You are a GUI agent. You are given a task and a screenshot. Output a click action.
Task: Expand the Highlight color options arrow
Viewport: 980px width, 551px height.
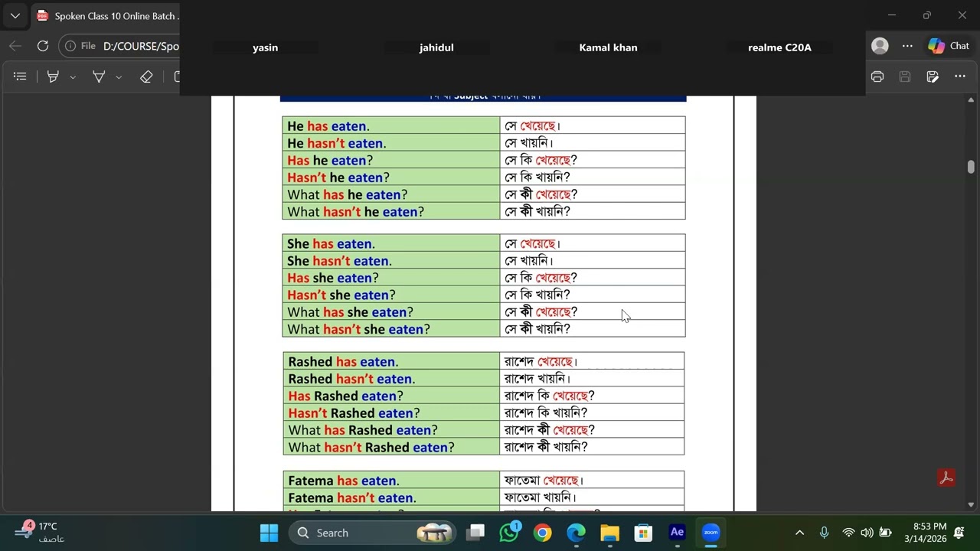coord(73,77)
